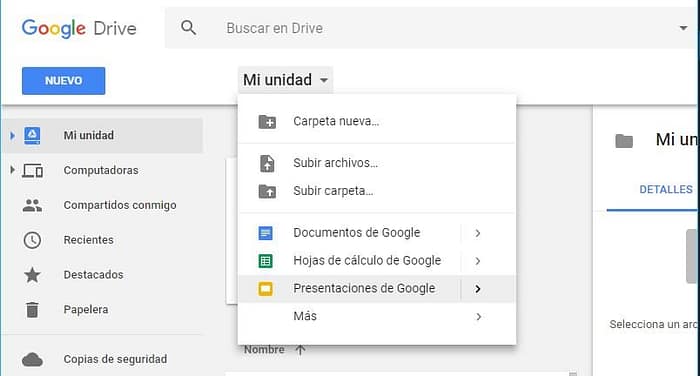Screen dimensions: 700x376
Task: Click the Computadoras devices icon
Action: [x=33, y=171]
